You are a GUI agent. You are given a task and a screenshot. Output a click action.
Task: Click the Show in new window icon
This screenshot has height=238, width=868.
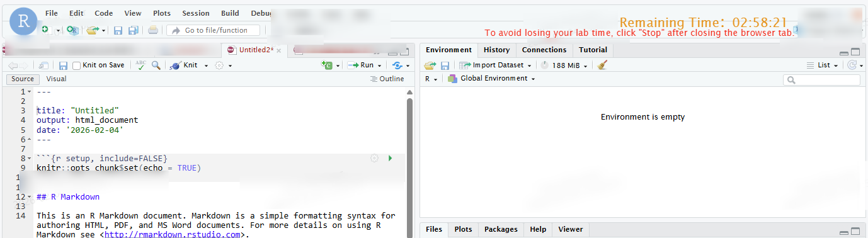coord(43,65)
